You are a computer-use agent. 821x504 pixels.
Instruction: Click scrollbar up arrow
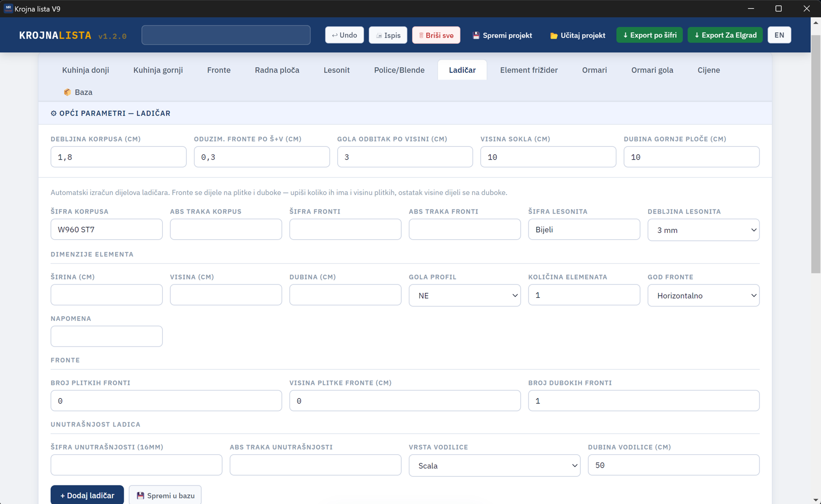[x=816, y=22]
